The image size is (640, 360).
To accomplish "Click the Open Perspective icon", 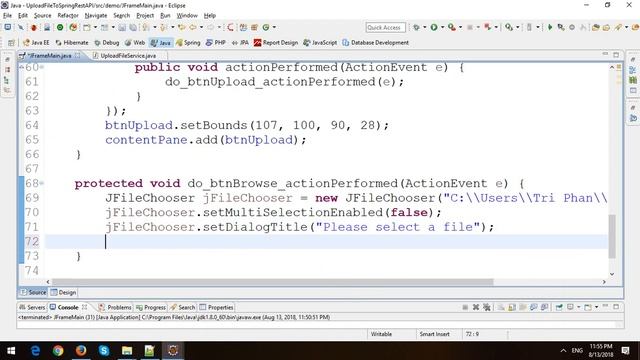I will click(x=11, y=42).
